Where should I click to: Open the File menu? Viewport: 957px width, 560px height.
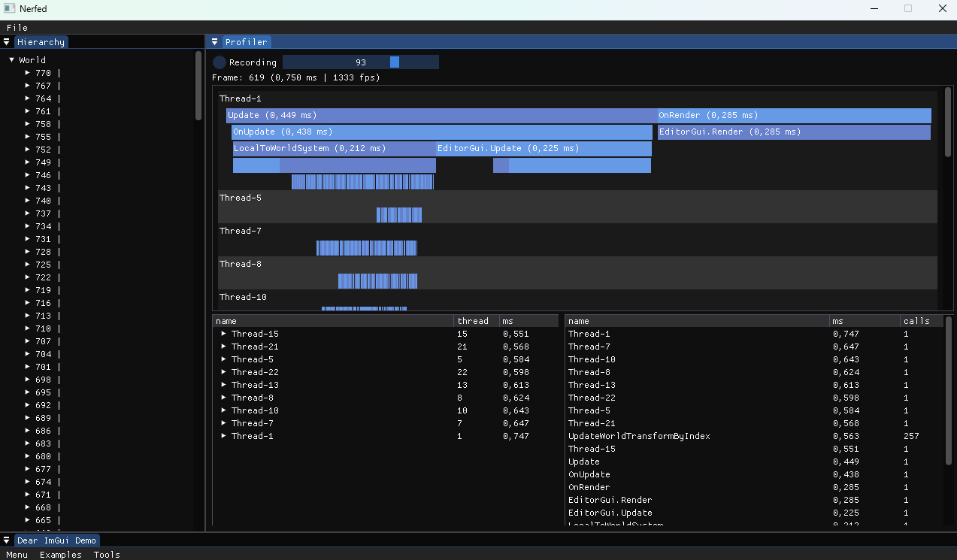[17, 28]
